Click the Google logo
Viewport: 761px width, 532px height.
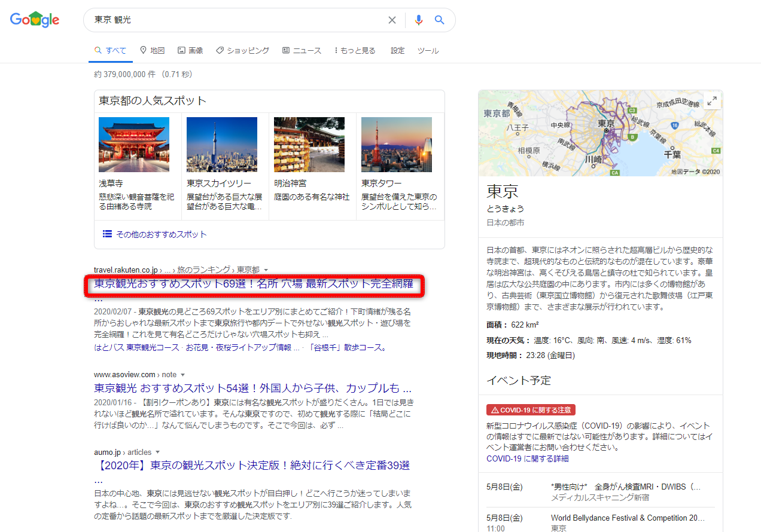coord(35,20)
